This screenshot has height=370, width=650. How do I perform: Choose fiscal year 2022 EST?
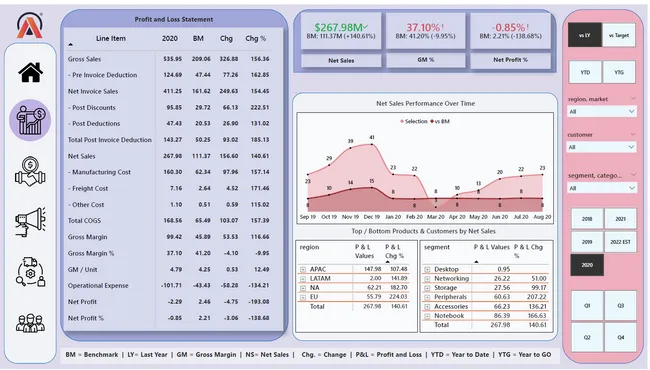coord(621,242)
